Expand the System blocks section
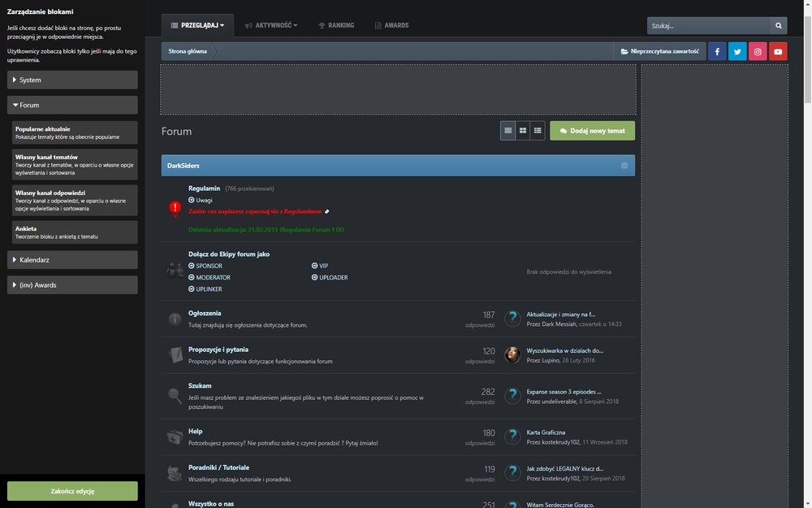 click(x=72, y=80)
